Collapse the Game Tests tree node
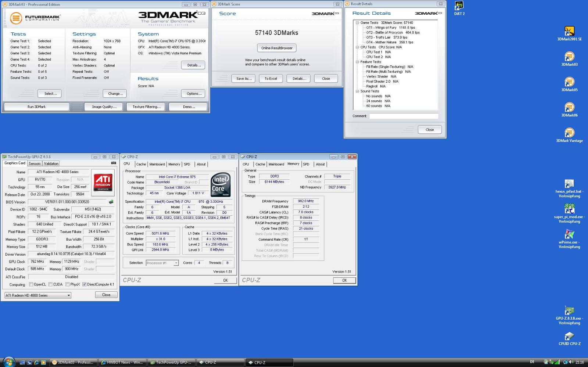 (357, 23)
